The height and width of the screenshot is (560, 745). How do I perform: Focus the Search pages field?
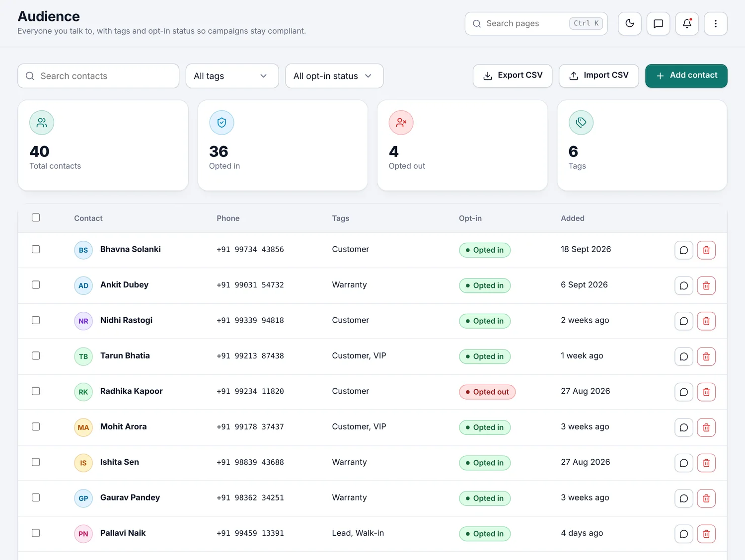tap(536, 24)
